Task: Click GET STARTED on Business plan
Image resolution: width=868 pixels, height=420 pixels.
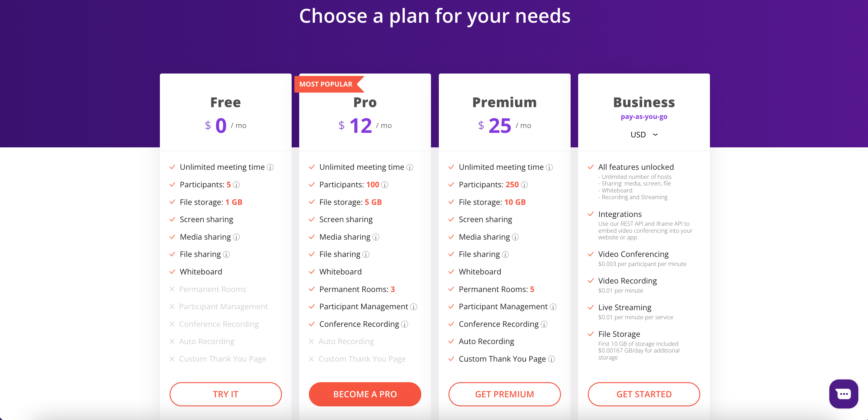Action: tap(643, 394)
